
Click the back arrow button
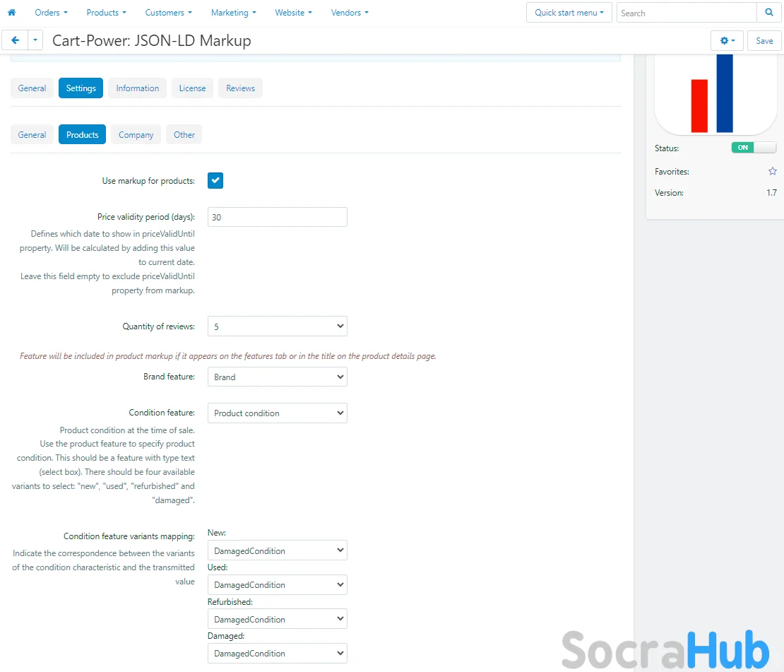point(15,40)
